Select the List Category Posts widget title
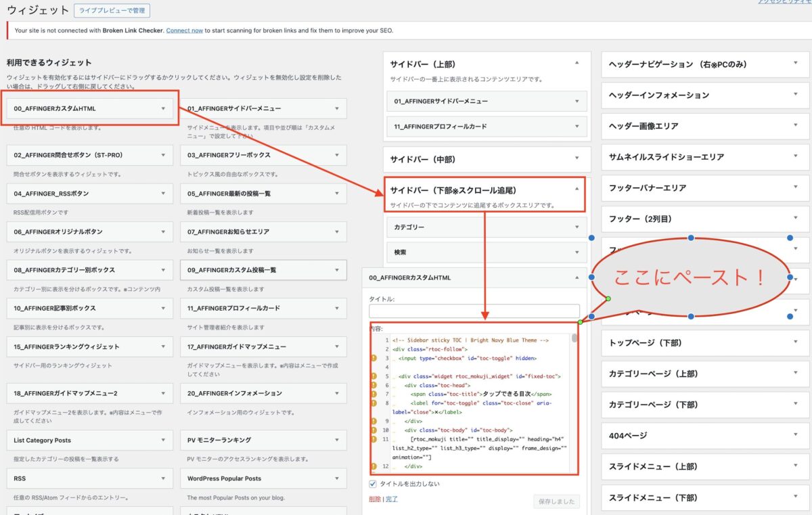This screenshot has width=812, height=515. coord(42,441)
